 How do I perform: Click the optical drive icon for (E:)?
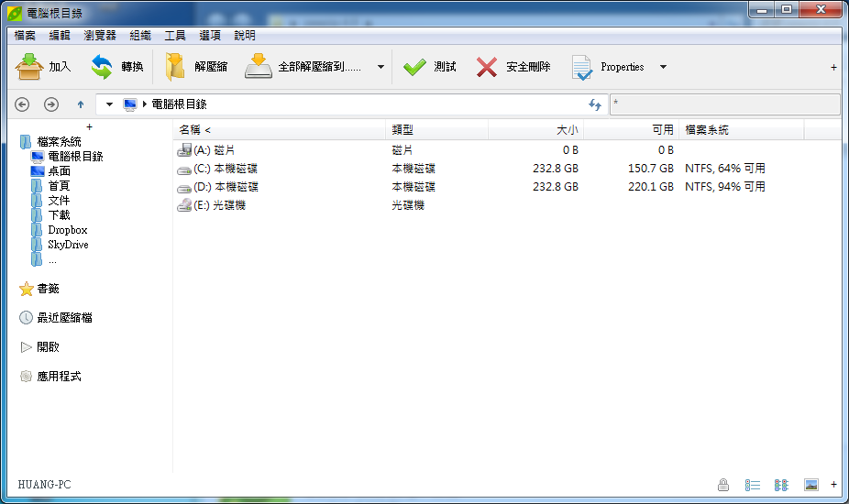tap(184, 205)
